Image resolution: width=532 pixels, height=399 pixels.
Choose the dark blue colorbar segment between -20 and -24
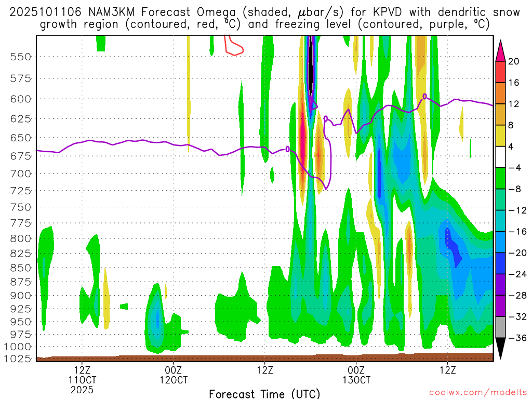tap(500, 263)
